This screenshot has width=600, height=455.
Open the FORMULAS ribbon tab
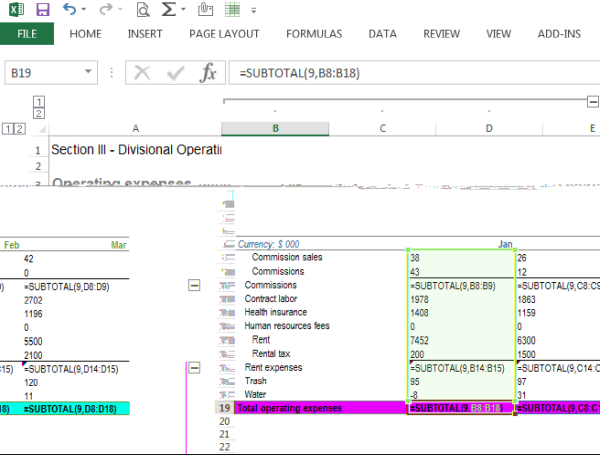pos(313,34)
